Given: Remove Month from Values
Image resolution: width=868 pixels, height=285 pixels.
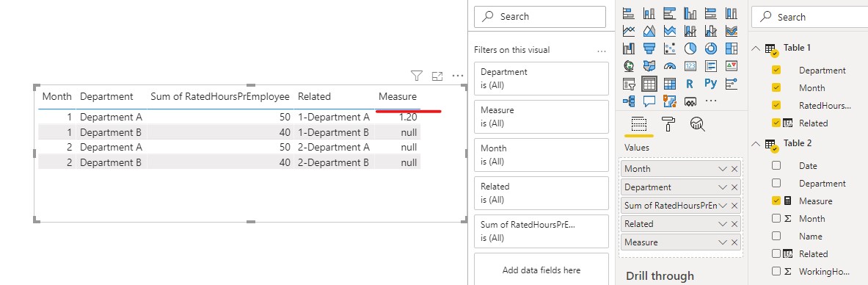Looking at the screenshot, I should (x=734, y=169).
